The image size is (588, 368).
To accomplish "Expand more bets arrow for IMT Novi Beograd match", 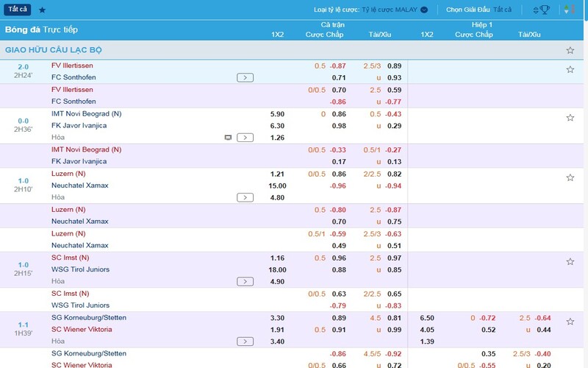I will [x=245, y=138].
